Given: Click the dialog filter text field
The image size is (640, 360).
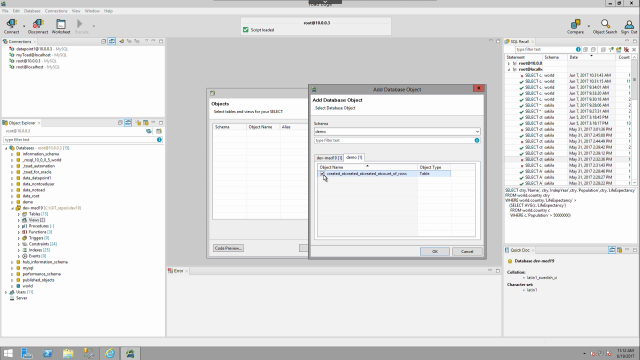Looking at the screenshot, I should pos(393,140).
